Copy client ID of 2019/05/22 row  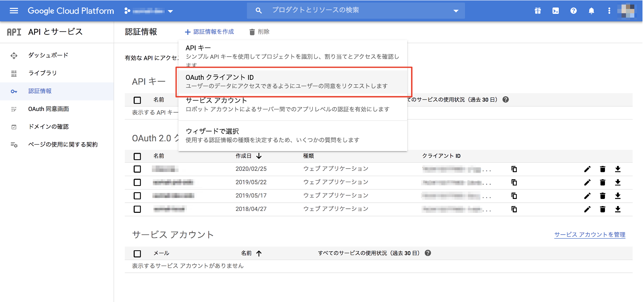(514, 182)
